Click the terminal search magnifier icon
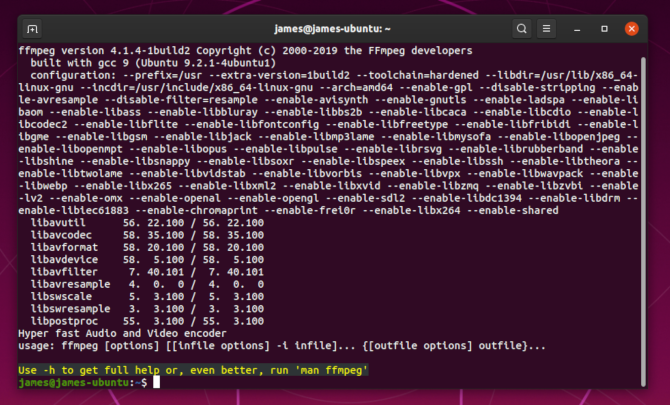Viewport: 670px width, 405px height. 523,27
